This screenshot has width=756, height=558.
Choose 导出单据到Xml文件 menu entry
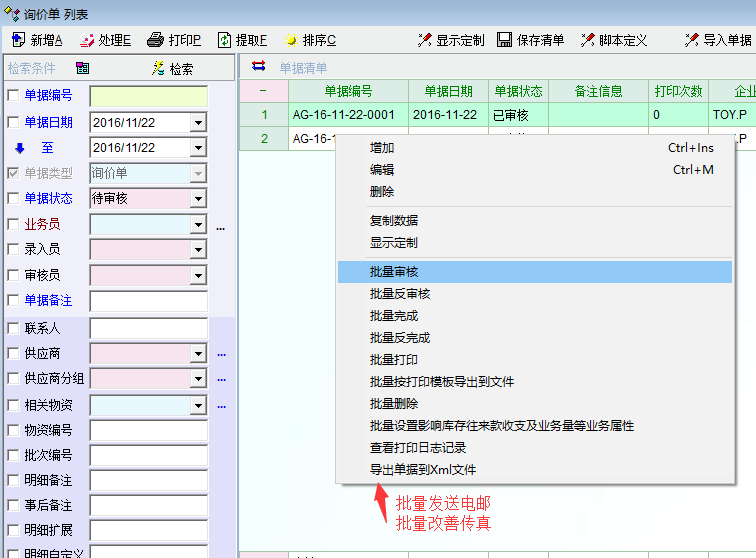422,470
